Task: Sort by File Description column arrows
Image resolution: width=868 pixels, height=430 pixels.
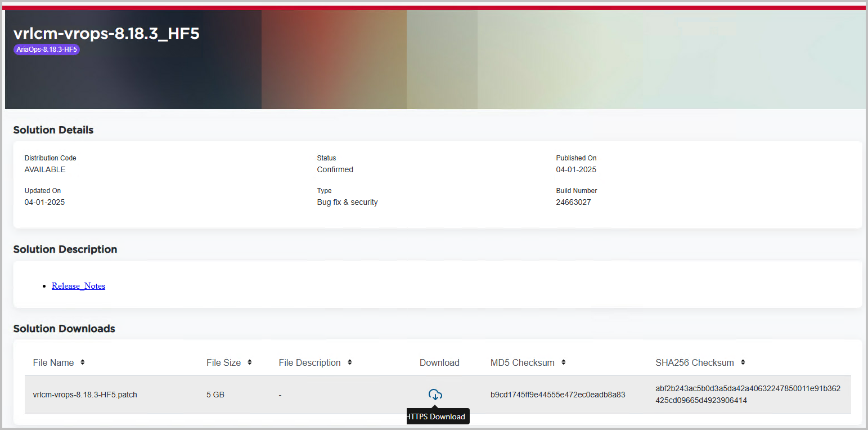Action: tap(349, 362)
